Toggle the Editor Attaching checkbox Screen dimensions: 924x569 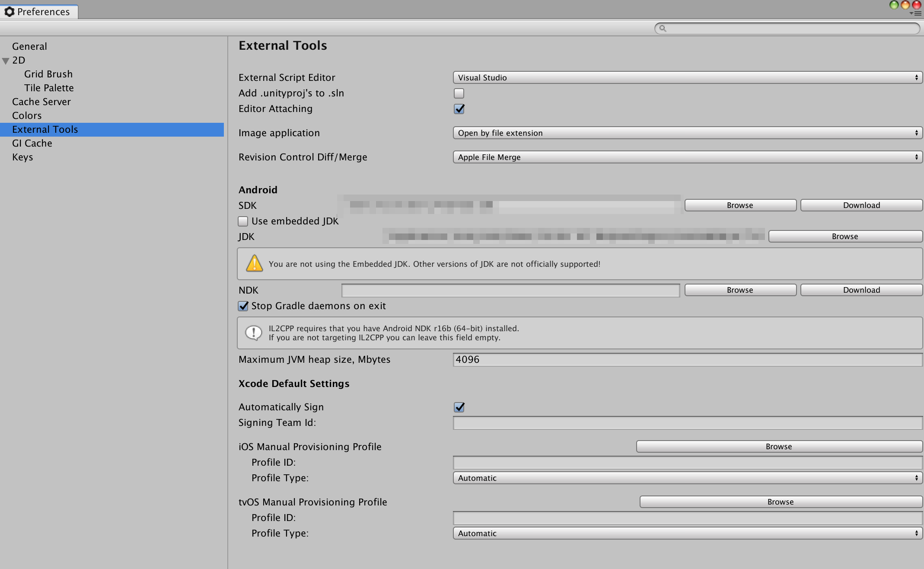[459, 109]
